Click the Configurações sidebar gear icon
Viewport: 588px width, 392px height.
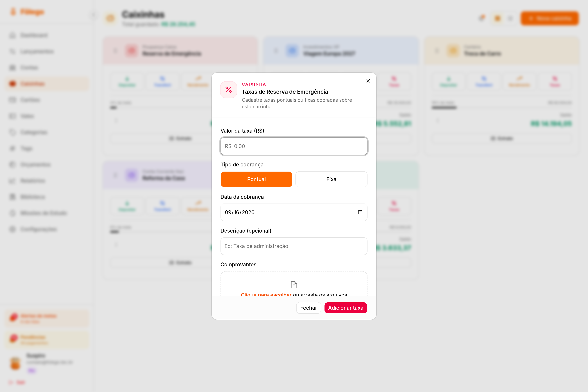(12, 229)
